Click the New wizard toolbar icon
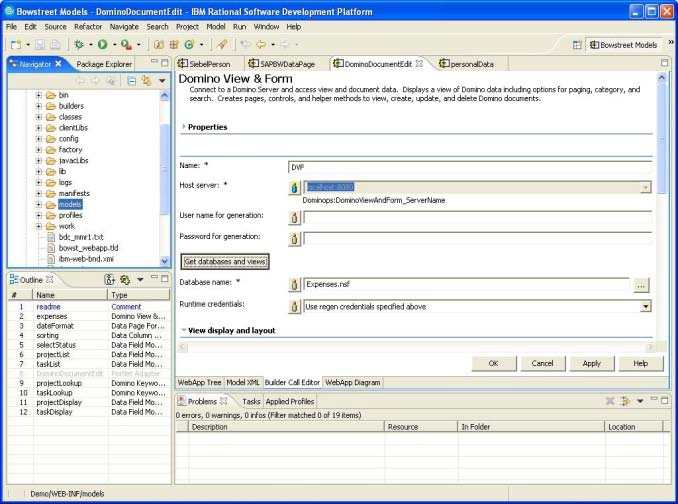Image resolution: width=678 pixels, height=504 pixels. [x=16, y=45]
